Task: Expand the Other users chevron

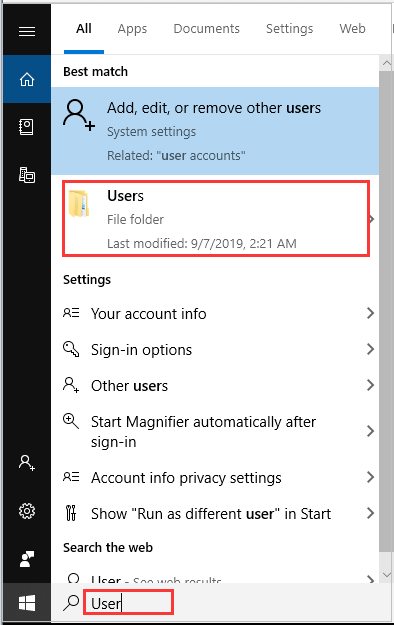Action: 370,385
